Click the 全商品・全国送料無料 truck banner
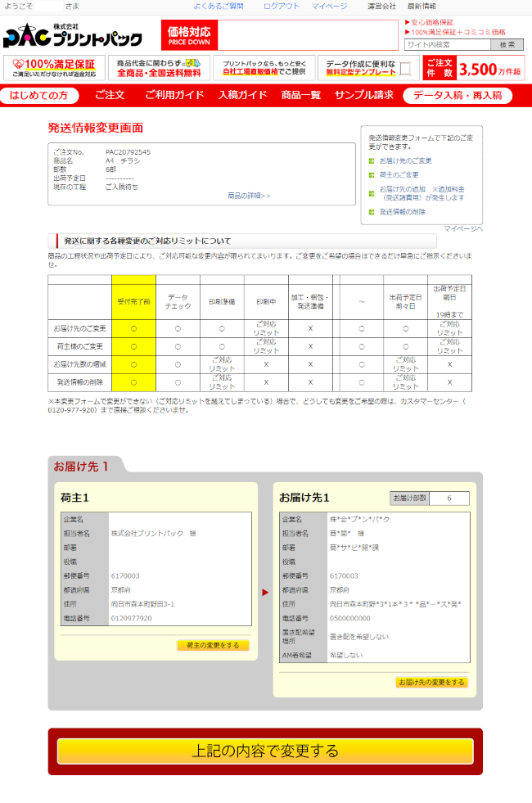Screen dimensions: 532x803 pyautogui.click(x=159, y=67)
